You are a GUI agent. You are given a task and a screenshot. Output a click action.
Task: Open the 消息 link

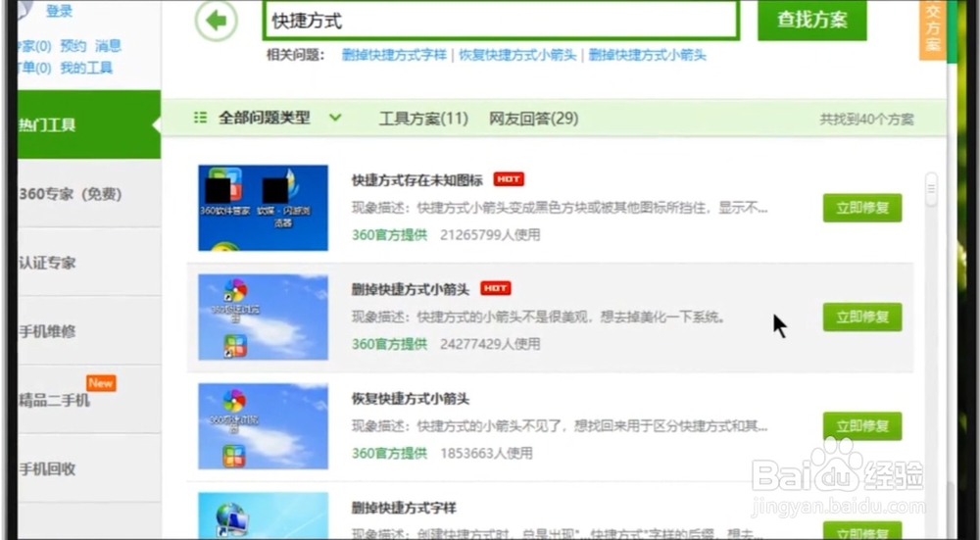(x=108, y=46)
